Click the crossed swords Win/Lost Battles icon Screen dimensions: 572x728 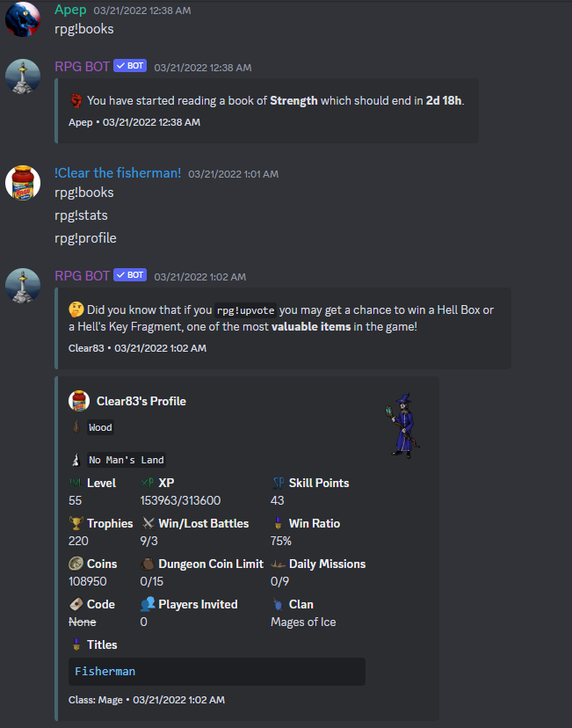pyautogui.click(x=148, y=523)
